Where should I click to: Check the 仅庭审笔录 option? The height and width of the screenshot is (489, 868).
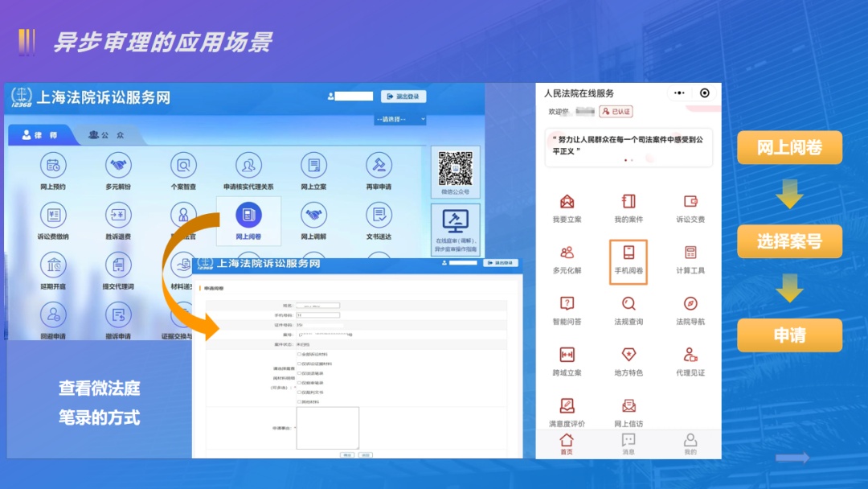coord(300,383)
